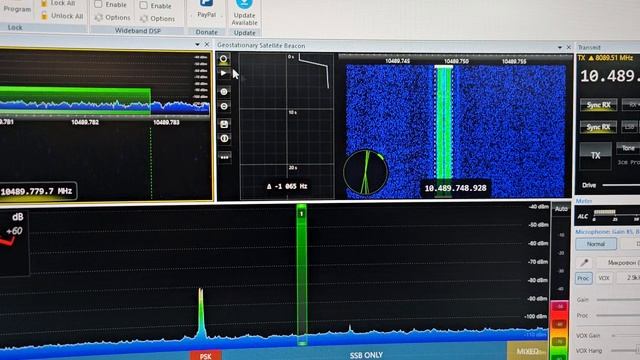Select the LSB mode button

click(x=630, y=127)
